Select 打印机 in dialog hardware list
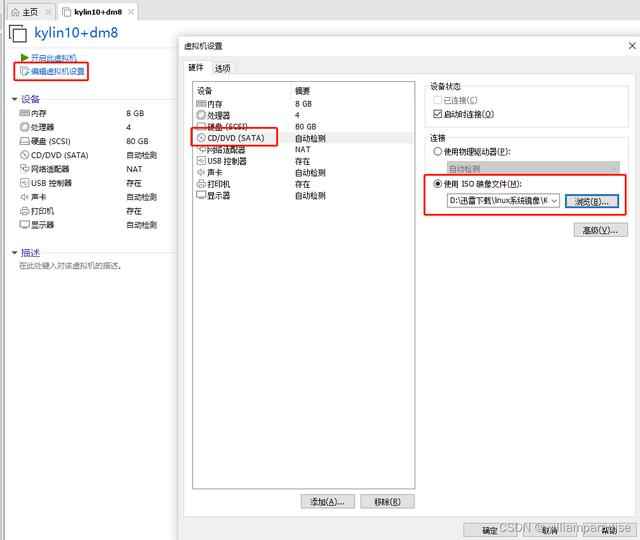Viewport: 640px width, 540px height. (x=304, y=184)
